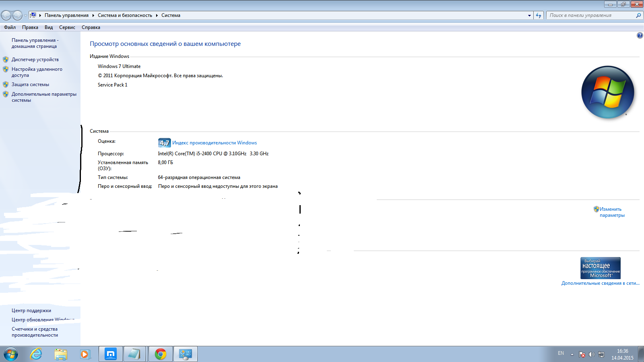This screenshot has height=362, width=644.
Task: Select the 'Система и безопасность' breadcrumb
Action: click(125, 15)
